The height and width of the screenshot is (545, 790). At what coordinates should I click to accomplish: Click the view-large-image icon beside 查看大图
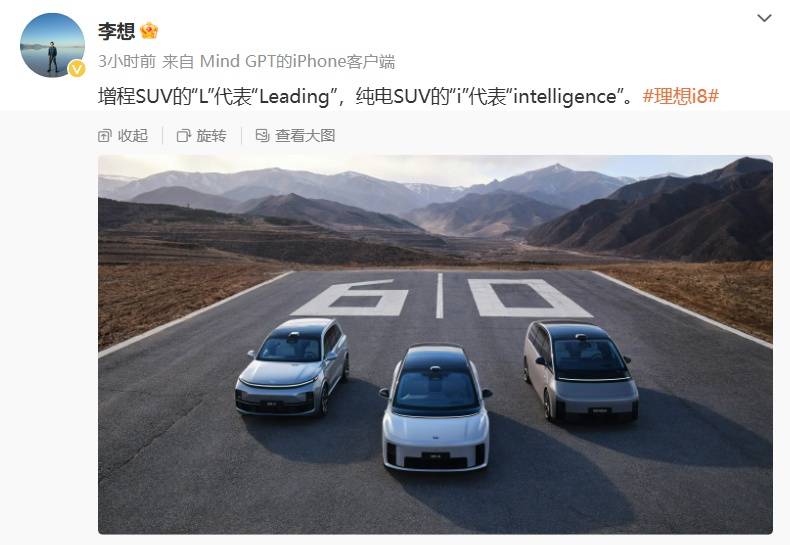(262, 135)
